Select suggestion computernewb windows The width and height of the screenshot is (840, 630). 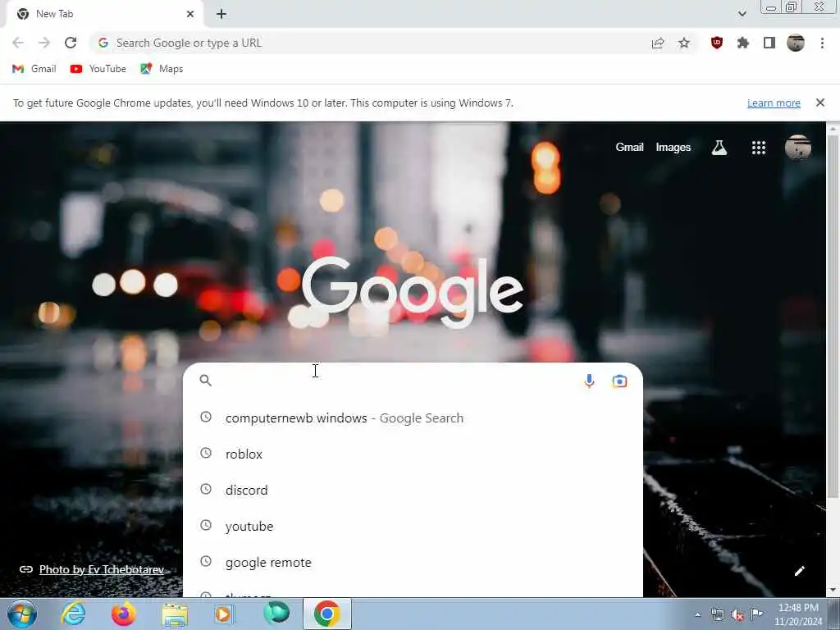coord(413,418)
